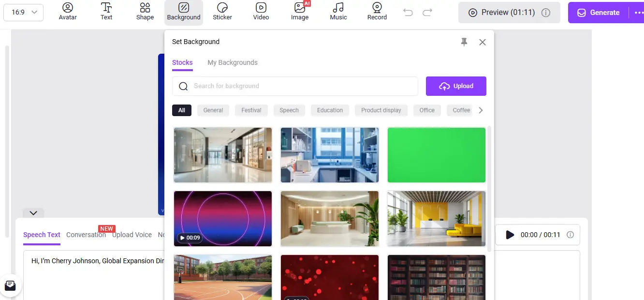This screenshot has height=300, width=644.
Task: Click the background list scrollbar
Action: (489, 189)
